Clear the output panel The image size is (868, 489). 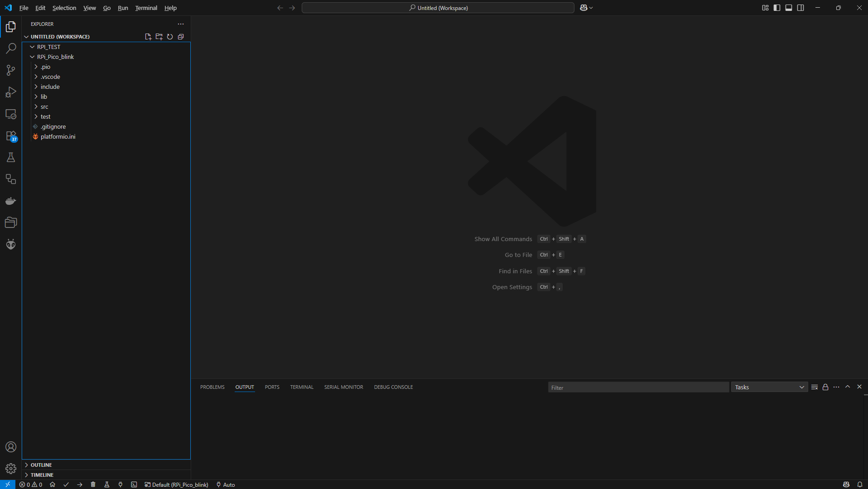[815, 387]
